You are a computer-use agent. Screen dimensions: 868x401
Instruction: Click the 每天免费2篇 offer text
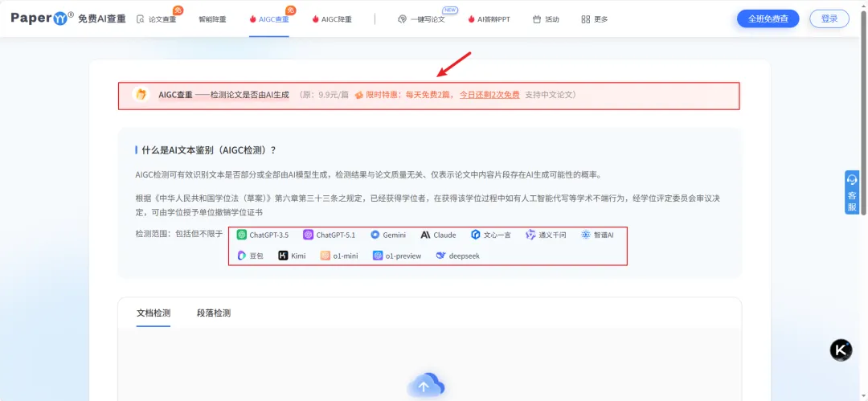(x=429, y=95)
